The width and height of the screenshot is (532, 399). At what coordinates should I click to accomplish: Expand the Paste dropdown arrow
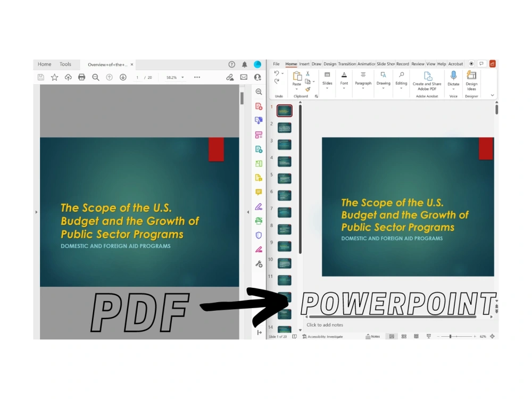coord(297,89)
